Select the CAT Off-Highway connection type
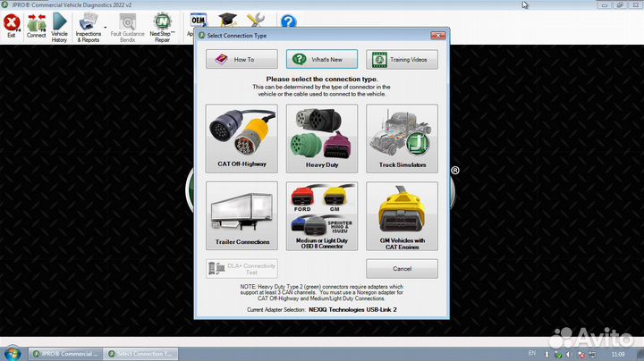644x361 pixels. pyautogui.click(x=241, y=139)
